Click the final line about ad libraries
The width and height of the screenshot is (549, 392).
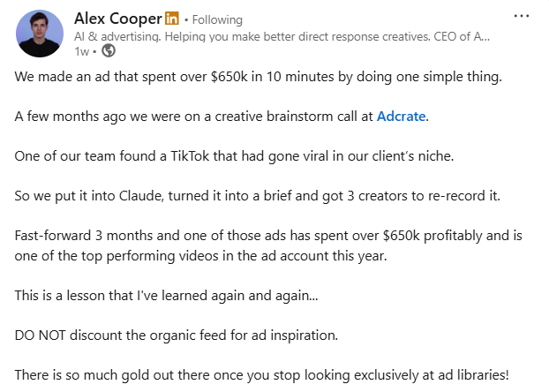(274, 373)
